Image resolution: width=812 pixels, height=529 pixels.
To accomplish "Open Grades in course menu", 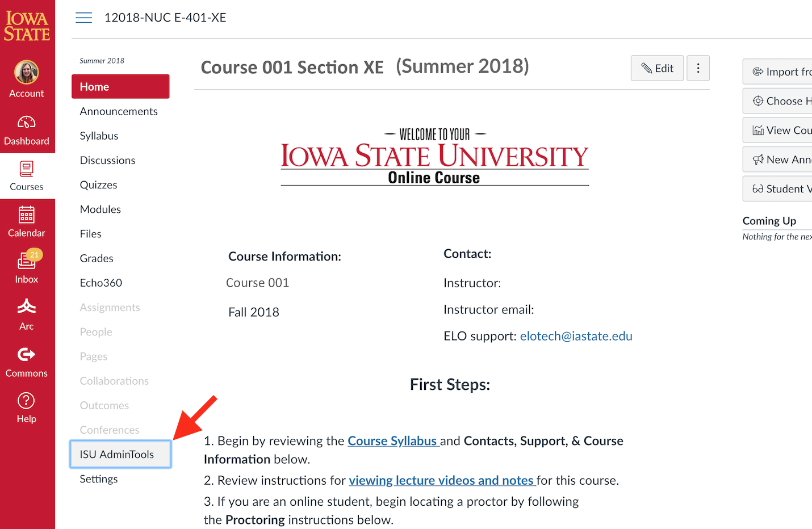I will 97,258.
